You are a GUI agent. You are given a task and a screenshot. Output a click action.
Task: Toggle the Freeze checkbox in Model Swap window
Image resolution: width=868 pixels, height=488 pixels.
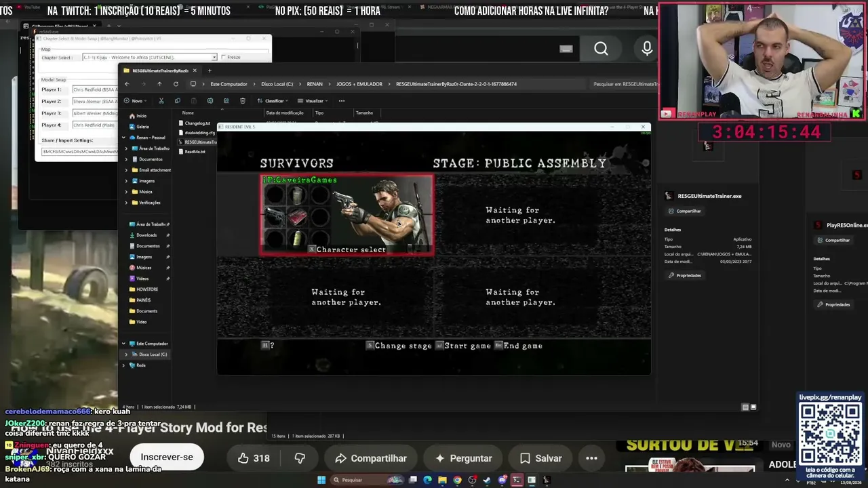224,57
